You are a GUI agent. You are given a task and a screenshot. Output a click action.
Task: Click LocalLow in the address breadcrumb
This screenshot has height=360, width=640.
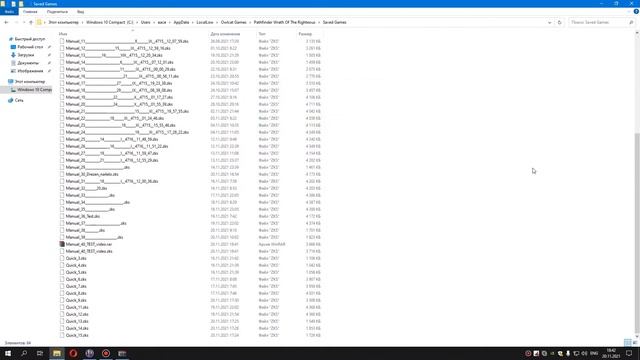tap(205, 22)
